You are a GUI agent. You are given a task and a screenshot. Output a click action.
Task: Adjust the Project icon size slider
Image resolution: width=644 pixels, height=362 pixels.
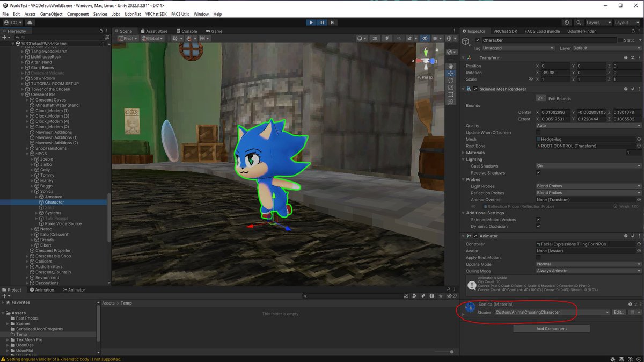443,352
